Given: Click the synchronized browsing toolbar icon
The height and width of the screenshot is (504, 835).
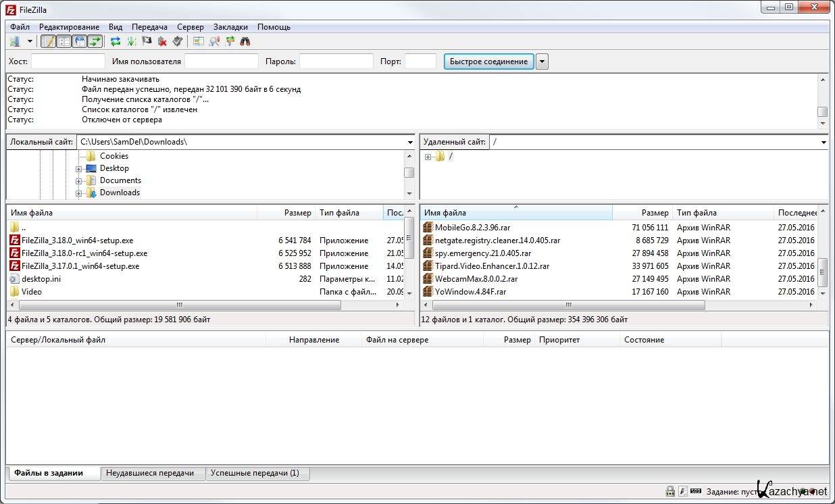Looking at the screenshot, I should click(x=230, y=42).
